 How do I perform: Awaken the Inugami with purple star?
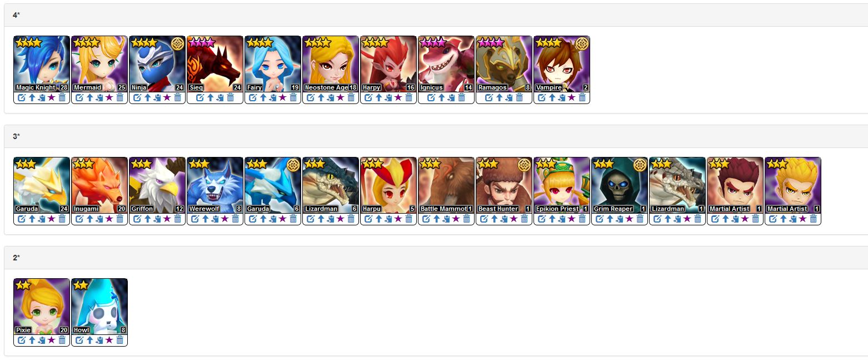tap(109, 219)
